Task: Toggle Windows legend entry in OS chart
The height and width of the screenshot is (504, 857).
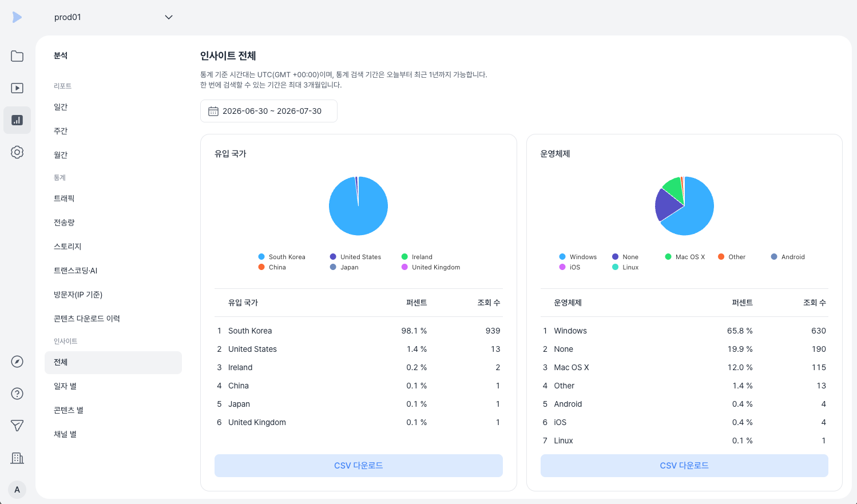Action: click(x=578, y=257)
